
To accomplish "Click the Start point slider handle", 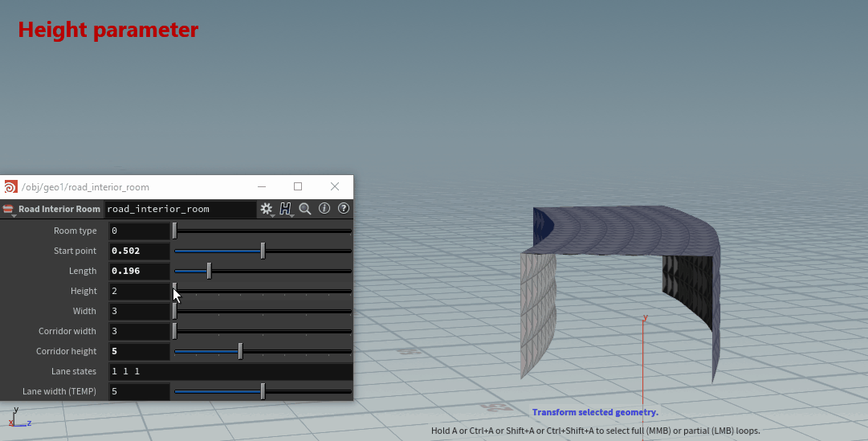I will click(x=263, y=251).
